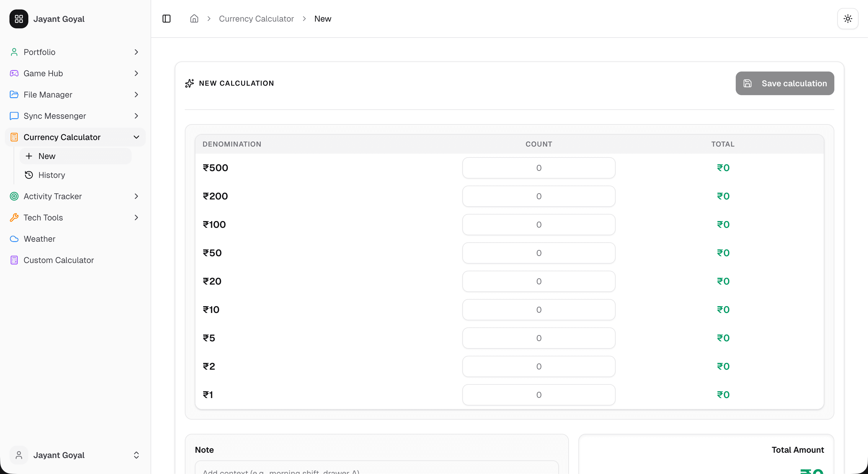Click the Weather cloud icon
This screenshot has height=474, width=868.
click(x=14, y=239)
